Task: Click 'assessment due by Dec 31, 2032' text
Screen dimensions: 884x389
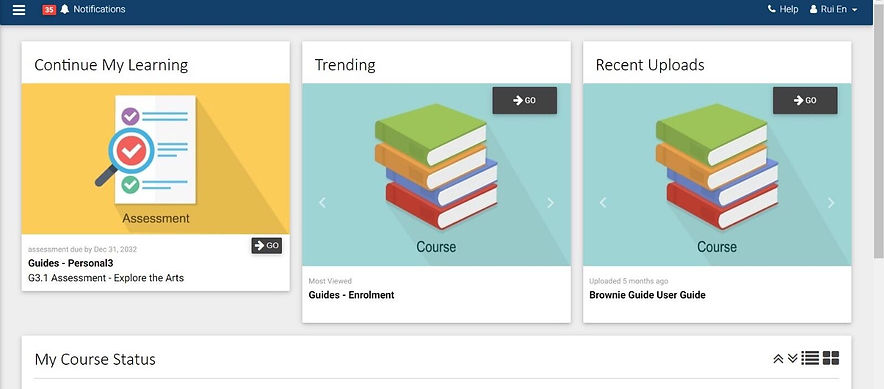Action: click(x=82, y=249)
